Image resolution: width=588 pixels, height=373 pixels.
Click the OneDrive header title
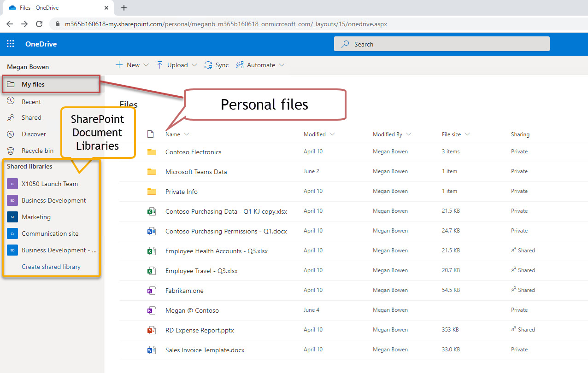[41, 44]
